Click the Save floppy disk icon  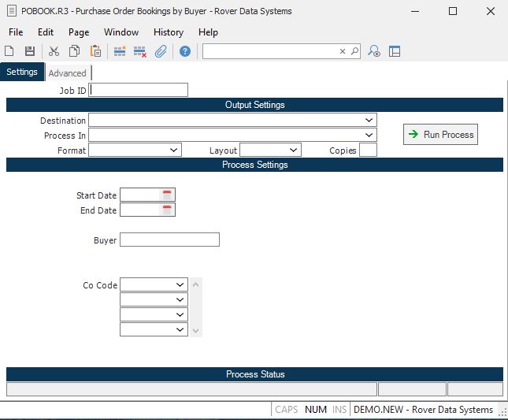(30, 51)
